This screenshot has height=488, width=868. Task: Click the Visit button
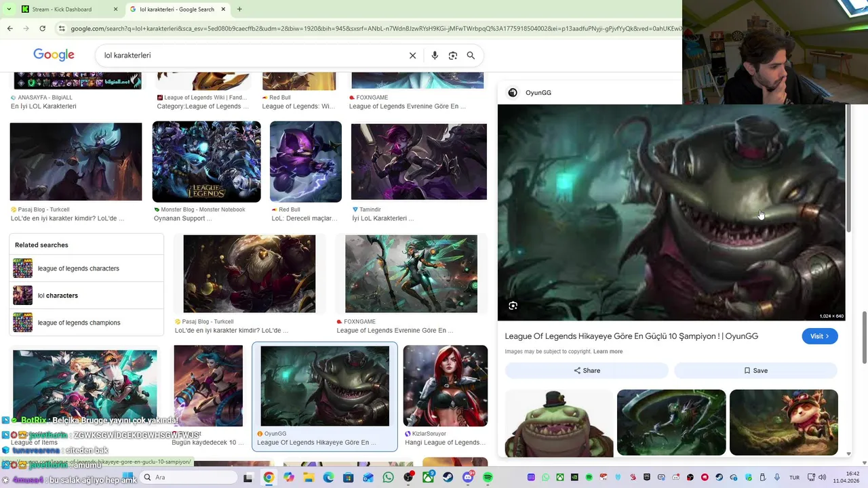(x=820, y=336)
